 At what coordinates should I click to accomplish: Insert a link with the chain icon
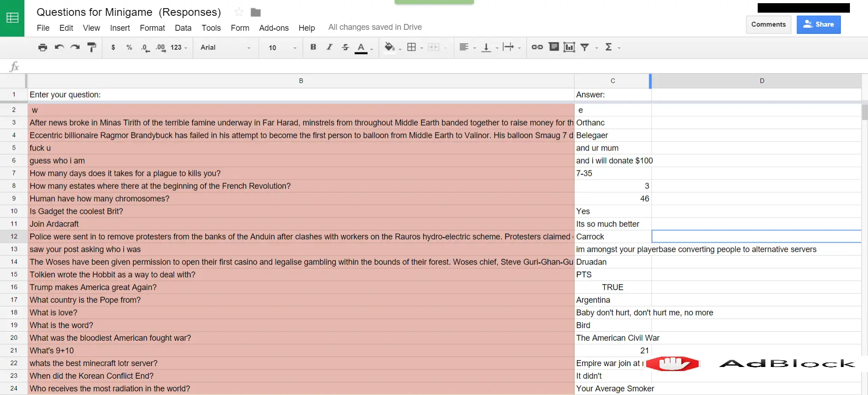(537, 47)
